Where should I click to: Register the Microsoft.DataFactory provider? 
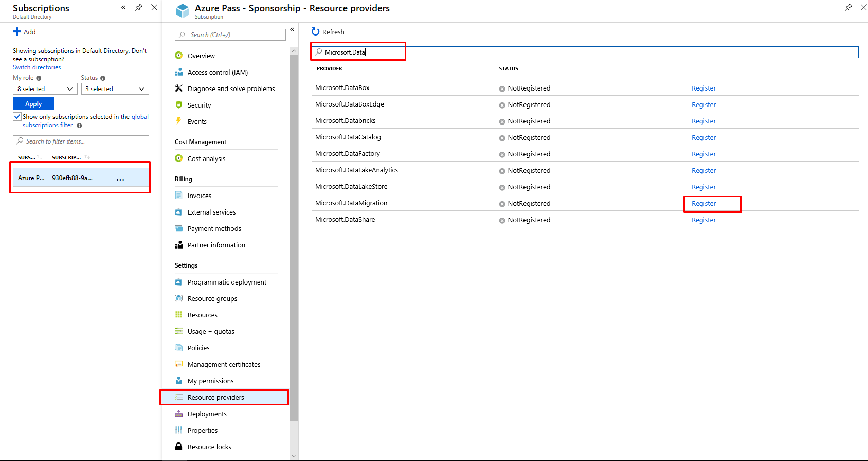tap(703, 154)
